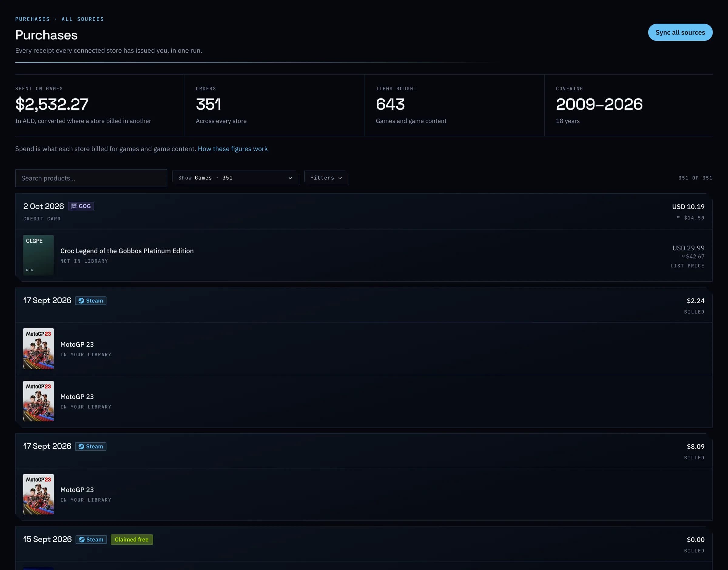Click the '643' items bought figure

390,104
